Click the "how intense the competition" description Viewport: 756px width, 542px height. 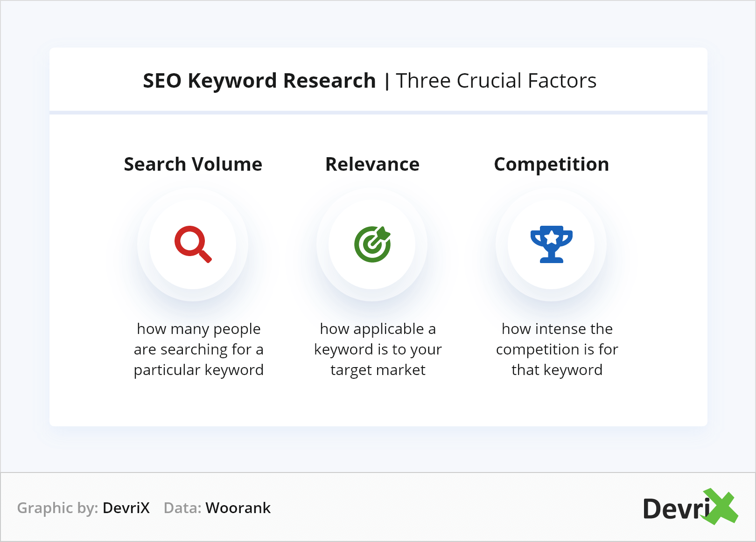click(x=557, y=339)
